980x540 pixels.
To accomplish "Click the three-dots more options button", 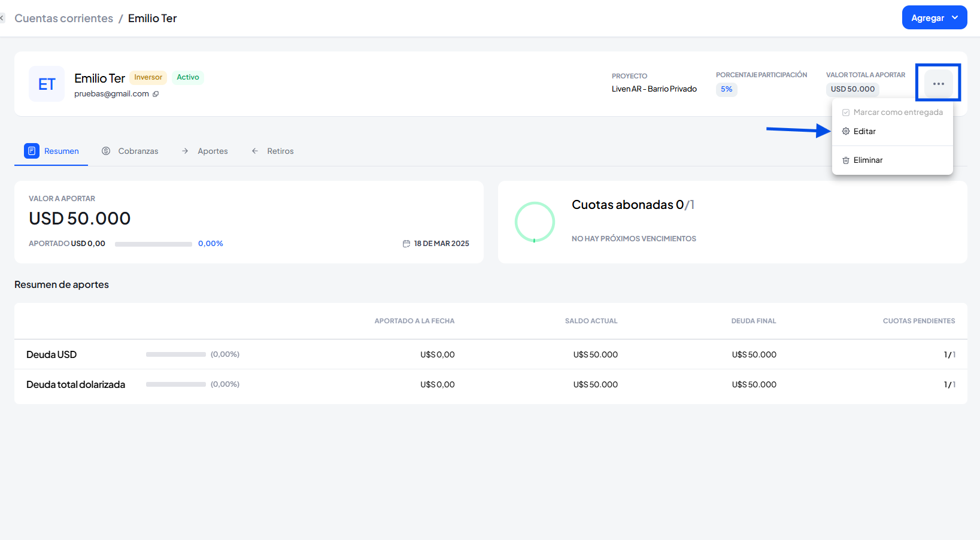I will pos(938,84).
